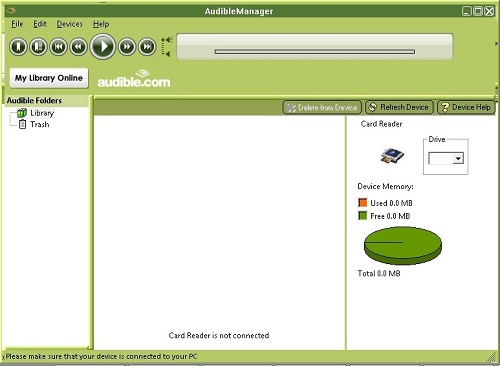
Task: Click the card reader device icon
Action: tap(392, 156)
